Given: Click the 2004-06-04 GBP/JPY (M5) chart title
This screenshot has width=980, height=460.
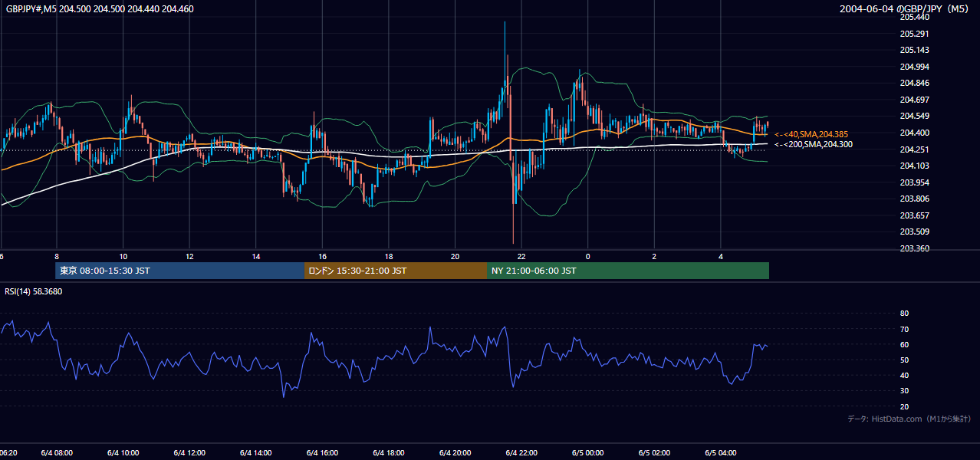Looking at the screenshot, I should pyautogui.click(x=906, y=9).
